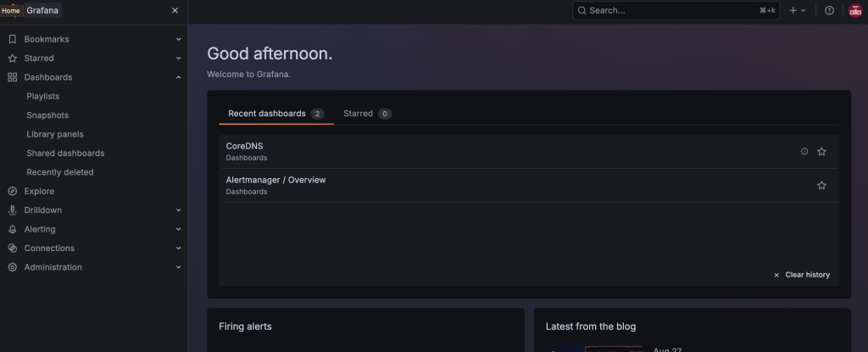
Task: Open Library panels in sidebar
Action: click(x=55, y=134)
